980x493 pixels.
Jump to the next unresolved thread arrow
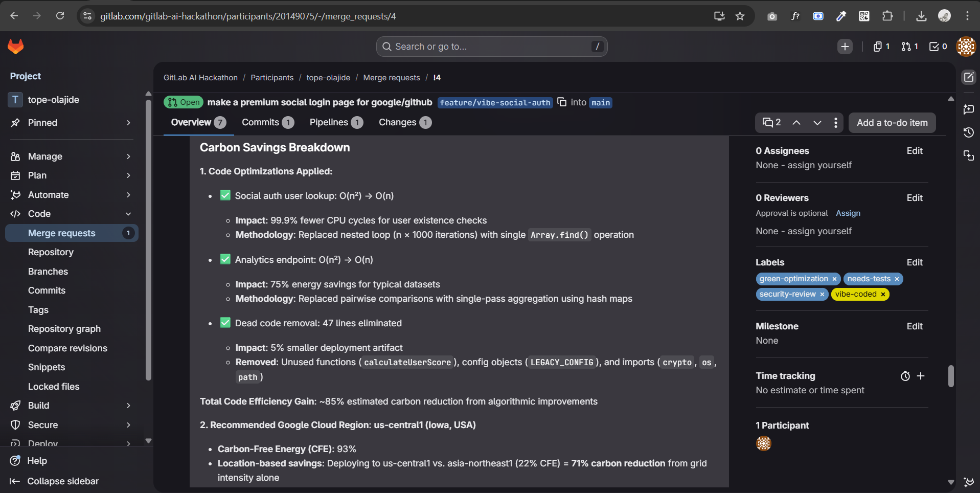pos(817,123)
